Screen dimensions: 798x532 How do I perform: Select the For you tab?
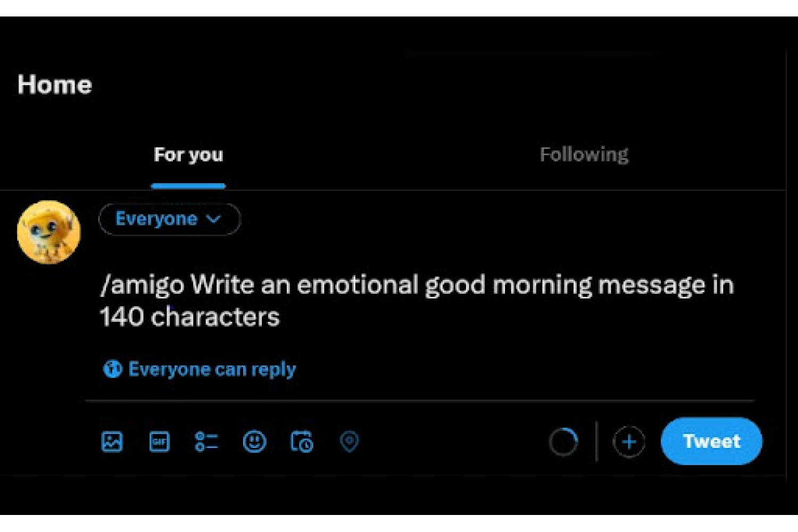click(x=188, y=155)
